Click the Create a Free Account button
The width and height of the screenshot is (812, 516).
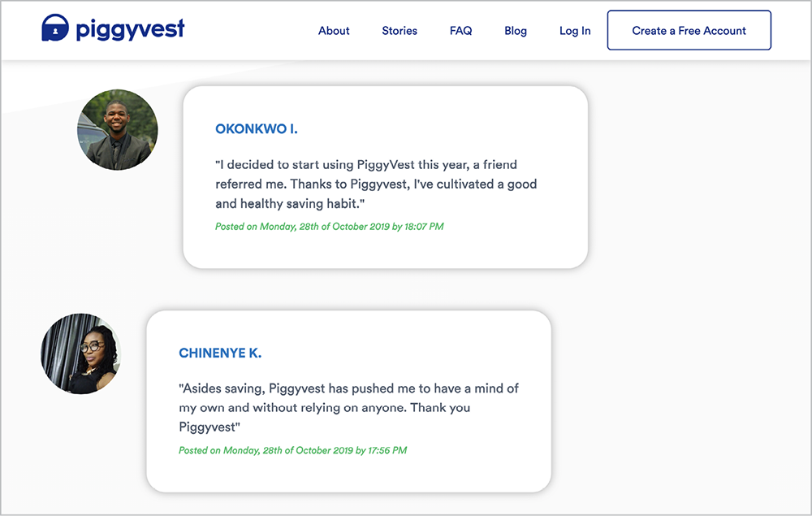[x=689, y=29]
